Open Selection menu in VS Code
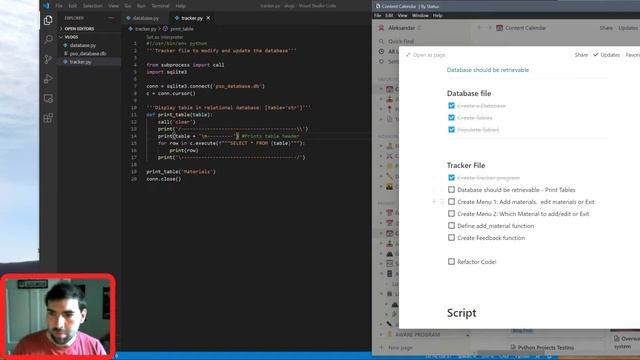 [93, 6]
